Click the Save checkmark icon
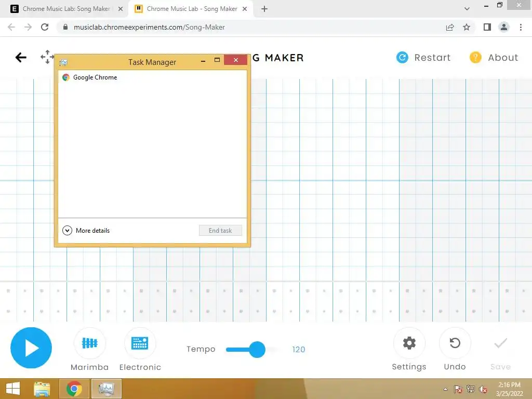Image resolution: width=532 pixels, height=399 pixels. (x=500, y=343)
